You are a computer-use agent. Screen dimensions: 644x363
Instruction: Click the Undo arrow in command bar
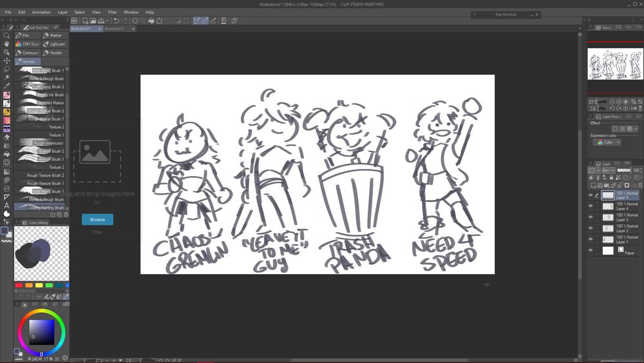[x=117, y=21]
